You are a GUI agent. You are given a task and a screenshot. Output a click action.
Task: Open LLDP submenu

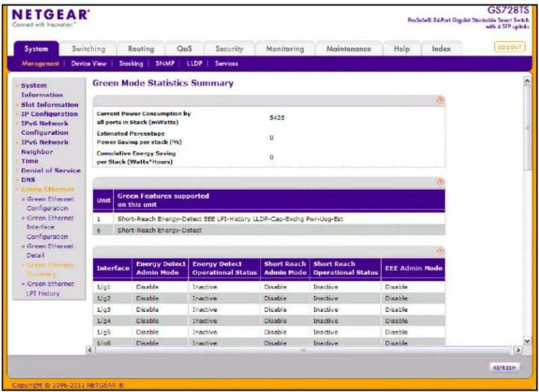click(x=194, y=63)
